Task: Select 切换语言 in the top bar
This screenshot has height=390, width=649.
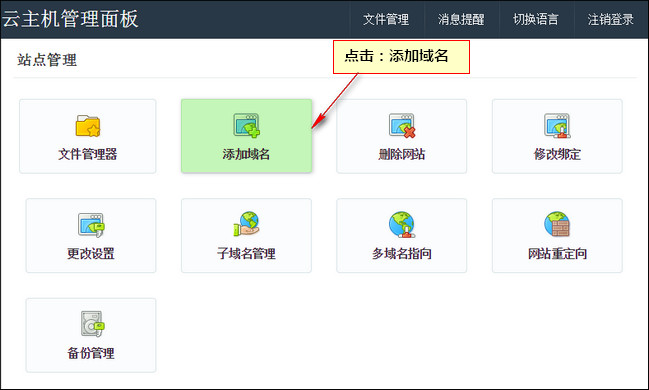Action: click(536, 19)
